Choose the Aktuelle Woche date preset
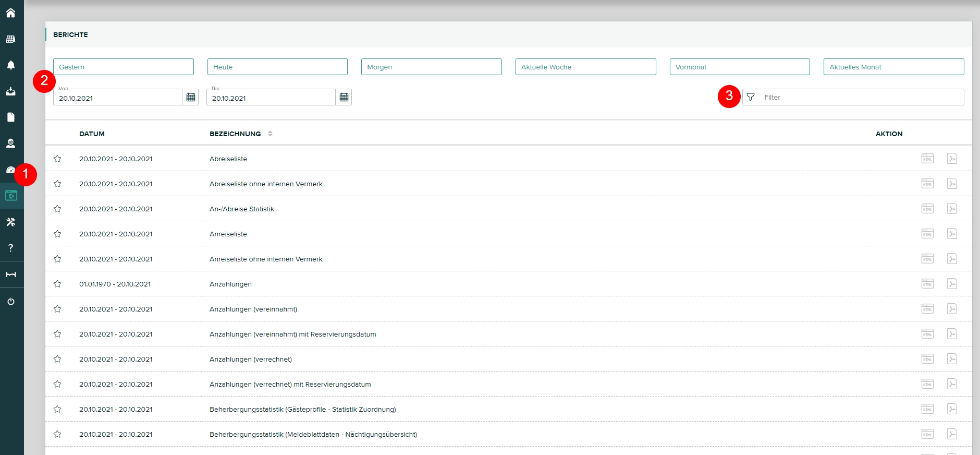Viewport: 980px width, 455px height. (x=585, y=67)
